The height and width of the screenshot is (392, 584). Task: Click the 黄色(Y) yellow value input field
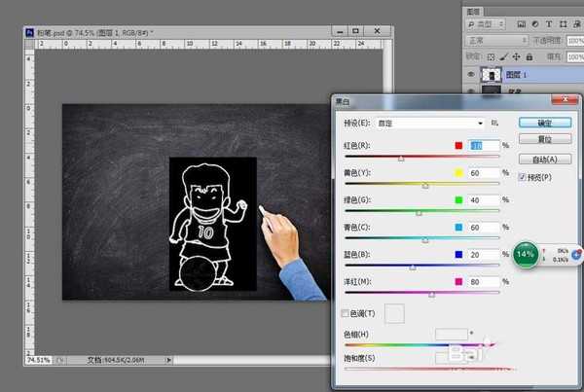click(x=485, y=172)
